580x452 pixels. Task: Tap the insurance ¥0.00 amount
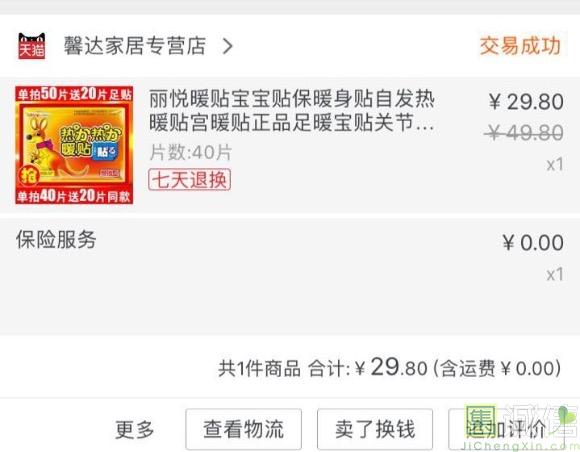coord(533,243)
